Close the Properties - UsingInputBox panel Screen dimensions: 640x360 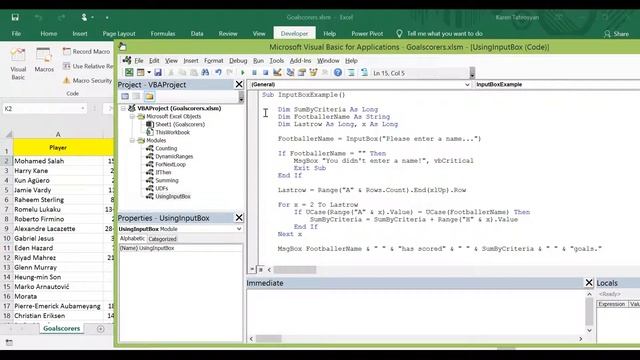click(x=239, y=218)
